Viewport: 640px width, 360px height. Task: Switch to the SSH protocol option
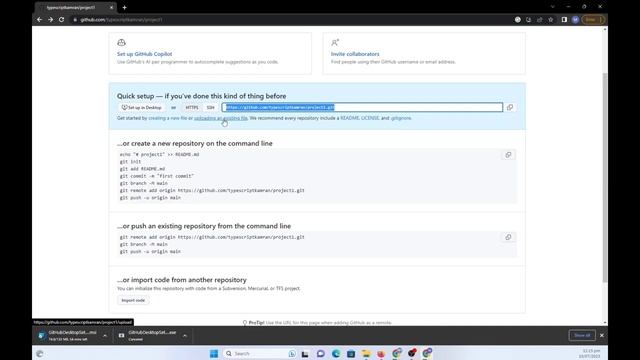tap(211, 107)
